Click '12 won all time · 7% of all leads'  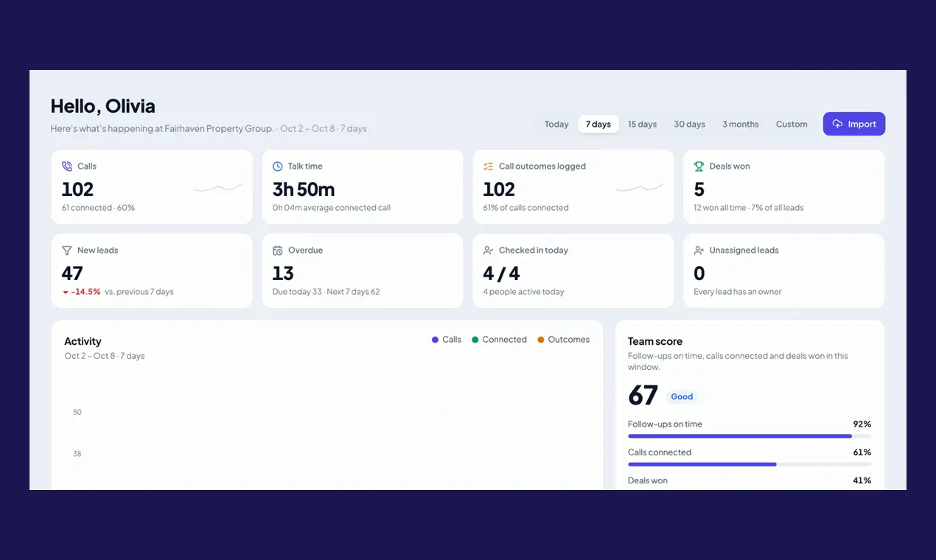(x=749, y=208)
